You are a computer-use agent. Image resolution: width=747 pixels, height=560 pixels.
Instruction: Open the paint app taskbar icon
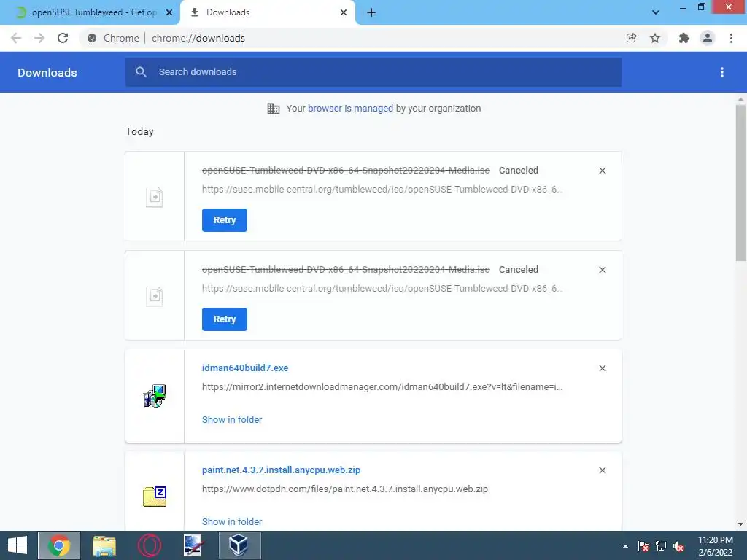pos(194,545)
